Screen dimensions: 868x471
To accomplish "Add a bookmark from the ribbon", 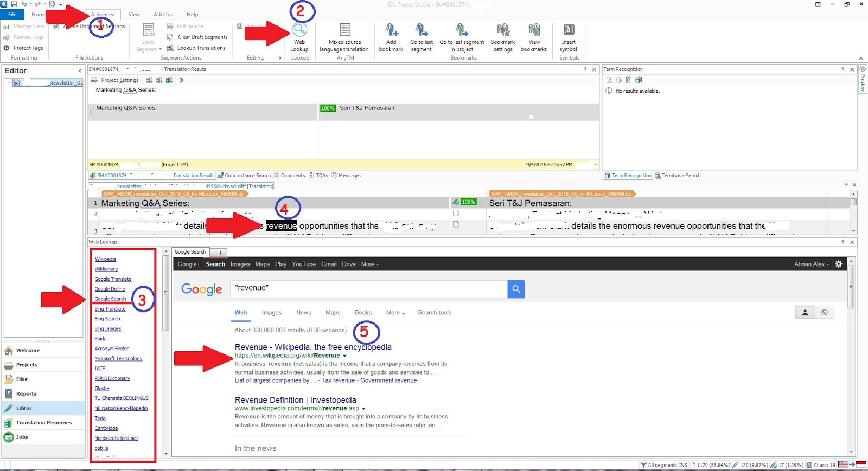I will coord(391,38).
